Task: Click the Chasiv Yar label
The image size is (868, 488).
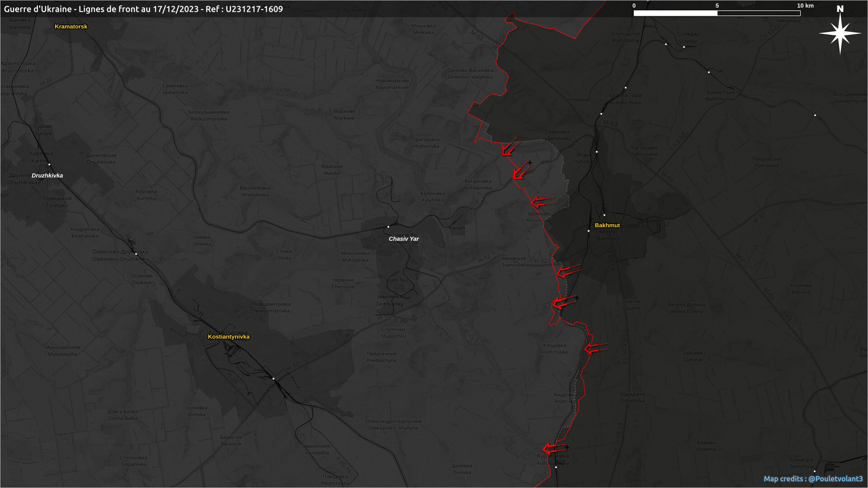Action: tap(404, 239)
